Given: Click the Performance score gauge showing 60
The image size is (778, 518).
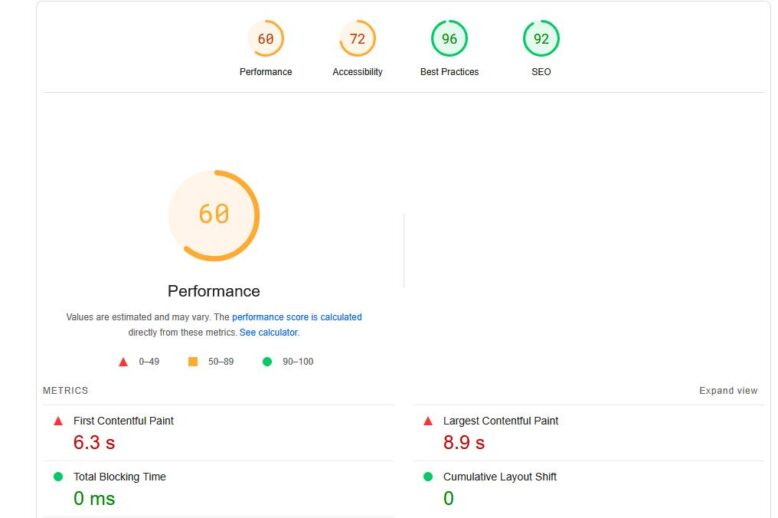Looking at the screenshot, I should [x=265, y=39].
